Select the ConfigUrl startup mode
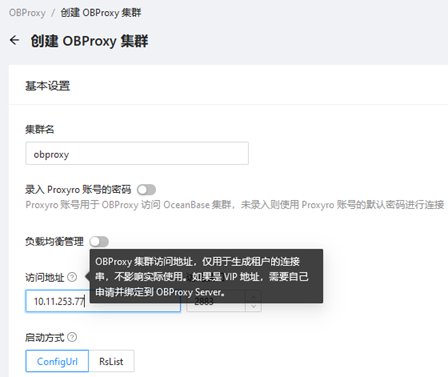Screen dimensions: 448x377 point(57,361)
